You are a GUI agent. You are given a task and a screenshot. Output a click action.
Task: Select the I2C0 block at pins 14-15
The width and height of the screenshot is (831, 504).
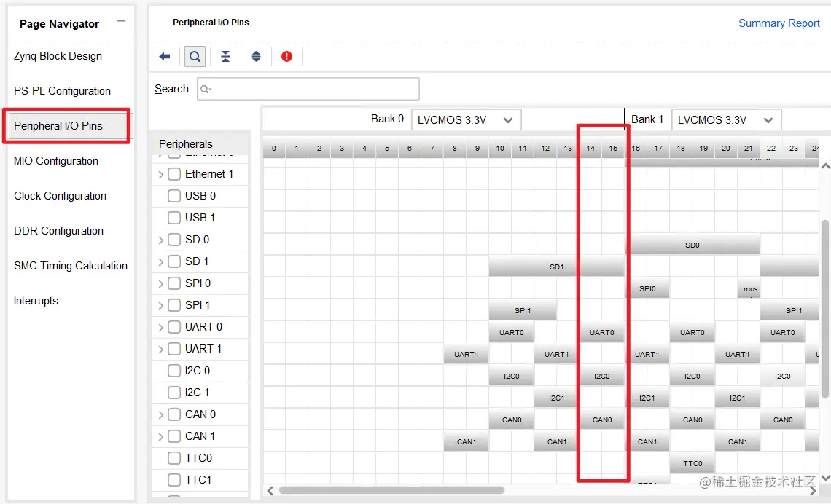tap(602, 376)
